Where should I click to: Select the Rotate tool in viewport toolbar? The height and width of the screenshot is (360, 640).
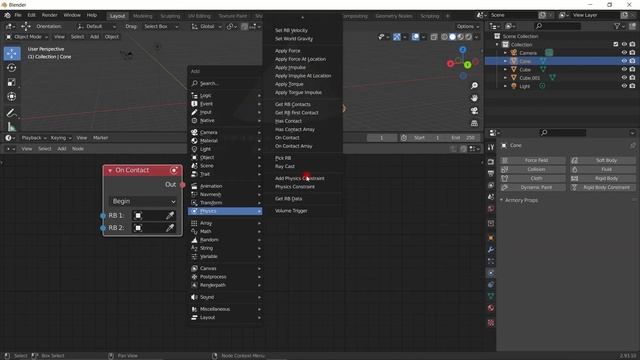[11, 68]
